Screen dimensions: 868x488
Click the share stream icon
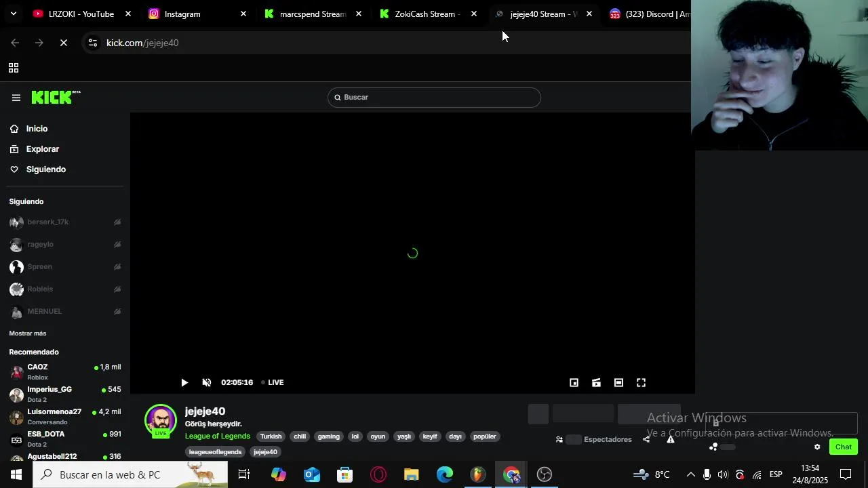(646, 439)
